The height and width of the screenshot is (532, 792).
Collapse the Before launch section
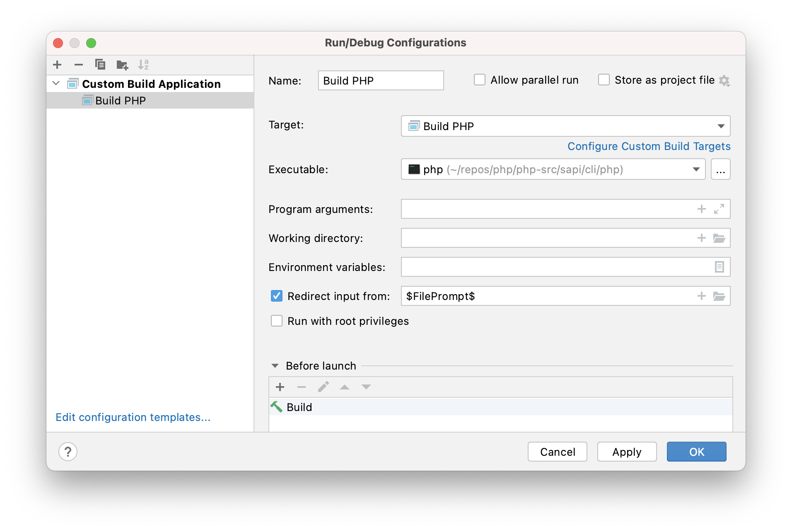click(275, 366)
